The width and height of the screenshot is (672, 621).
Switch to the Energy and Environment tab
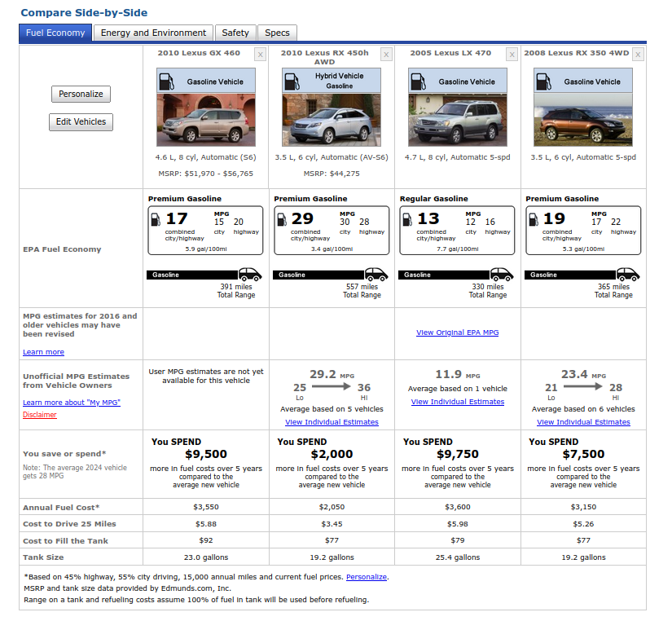[153, 33]
